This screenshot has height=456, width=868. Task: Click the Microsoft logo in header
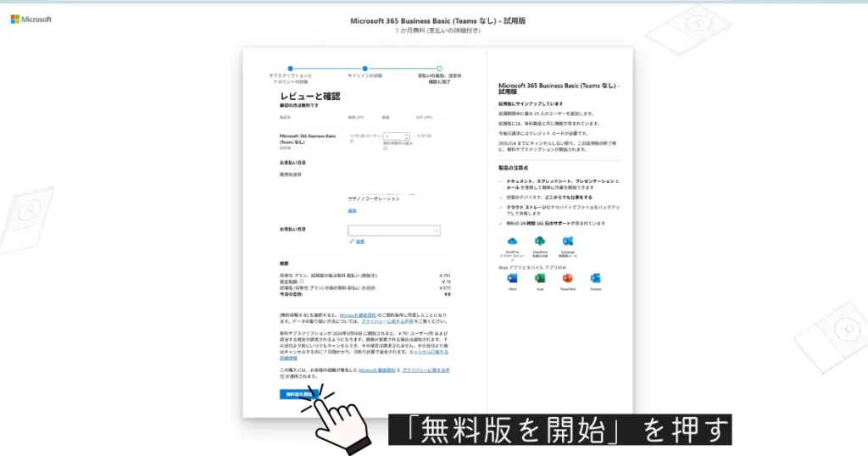(31, 19)
